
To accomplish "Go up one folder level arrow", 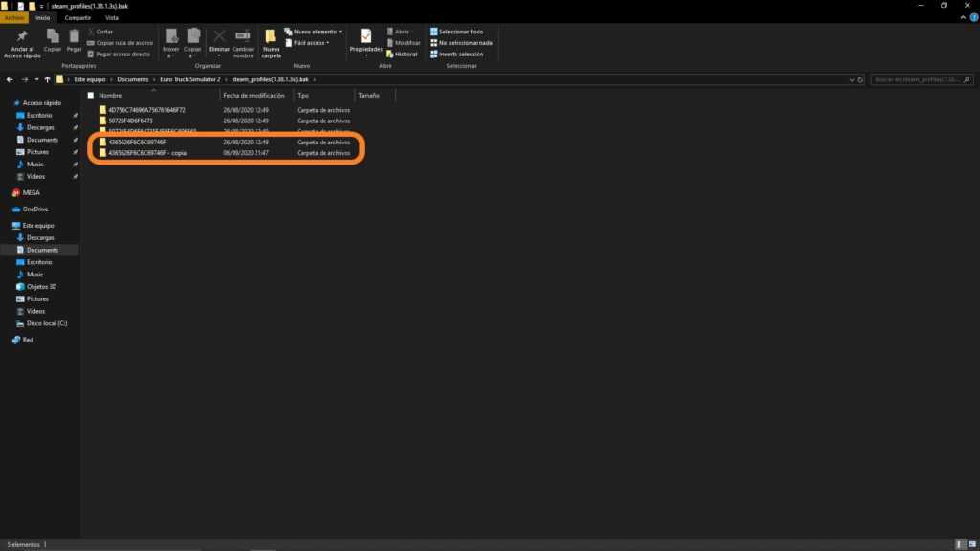I will [47, 79].
